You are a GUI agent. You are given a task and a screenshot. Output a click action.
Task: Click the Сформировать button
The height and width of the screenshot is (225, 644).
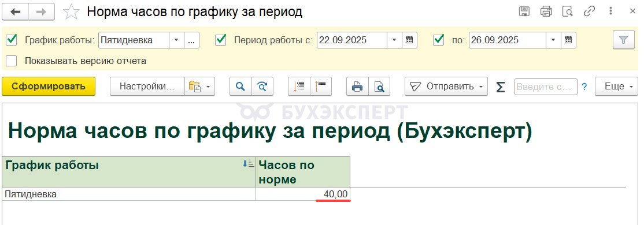click(49, 87)
